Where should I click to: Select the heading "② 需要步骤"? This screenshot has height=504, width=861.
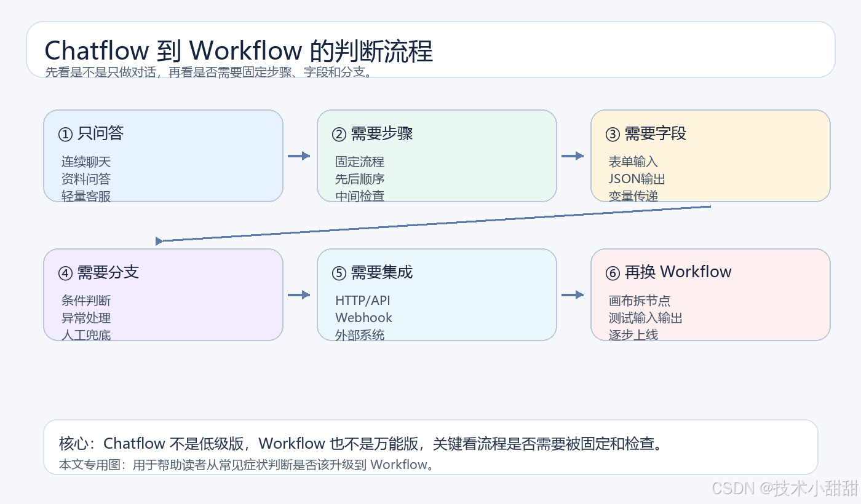[372, 133]
